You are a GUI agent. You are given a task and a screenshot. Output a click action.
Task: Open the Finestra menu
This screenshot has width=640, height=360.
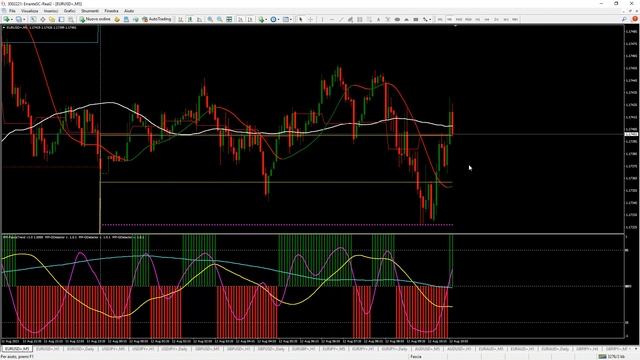click(x=111, y=11)
